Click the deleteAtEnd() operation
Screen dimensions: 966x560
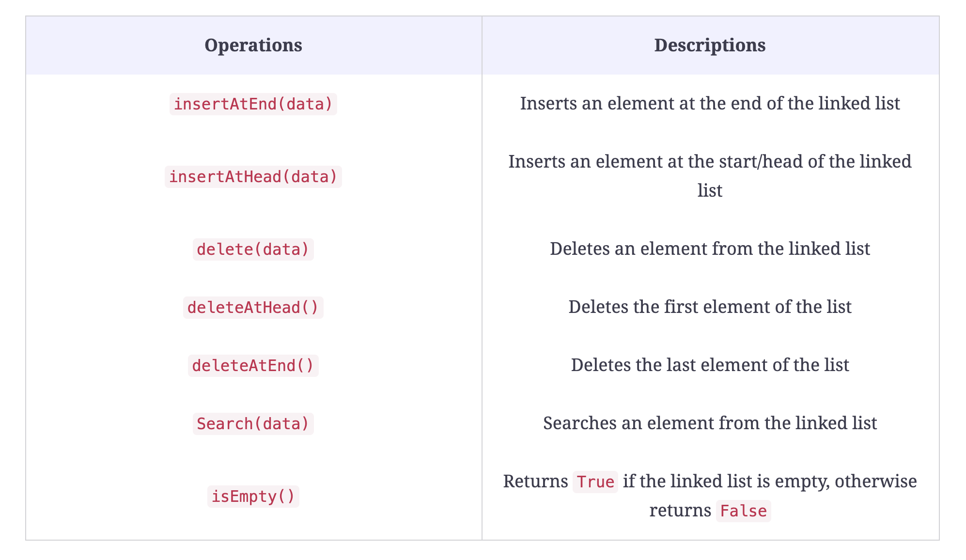(x=253, y=366)
